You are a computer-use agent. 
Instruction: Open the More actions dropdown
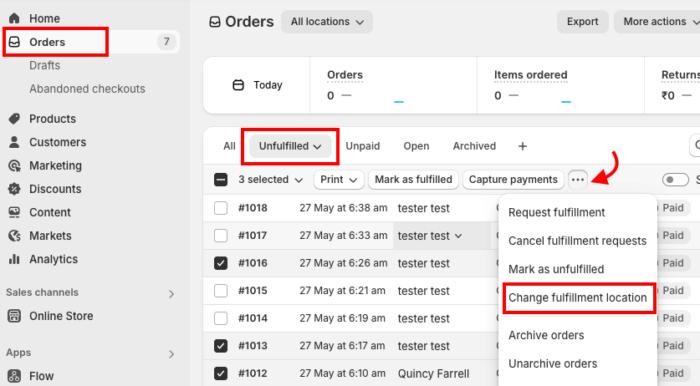pos(658,22)
